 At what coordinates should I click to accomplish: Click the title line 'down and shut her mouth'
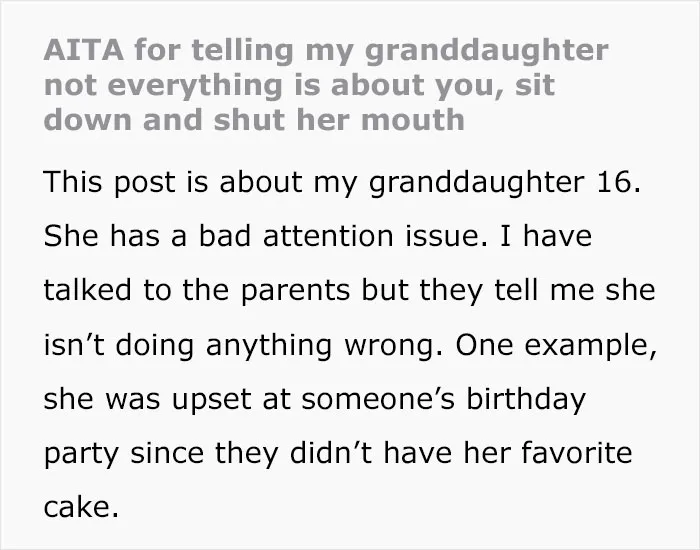point(254,120)
